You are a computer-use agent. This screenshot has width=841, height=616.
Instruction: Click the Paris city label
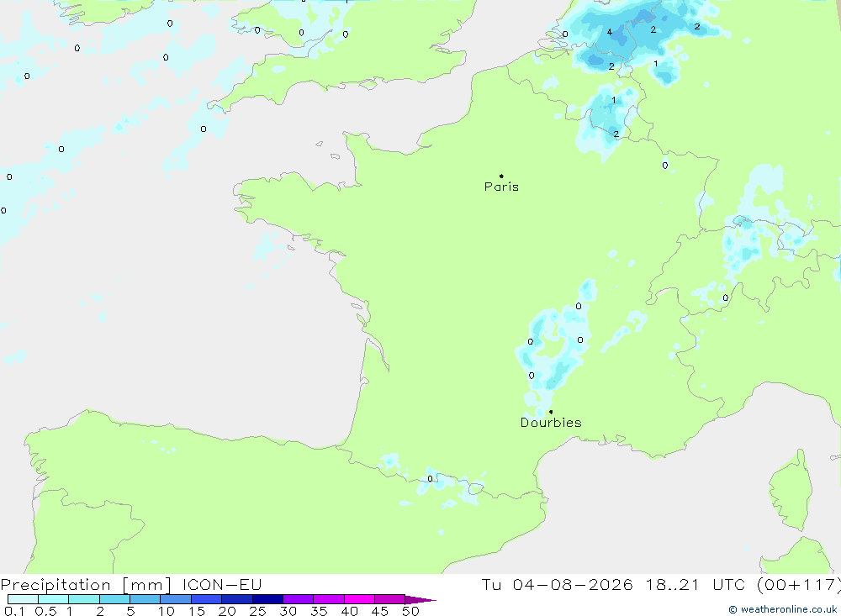click(x=501, y=187)
